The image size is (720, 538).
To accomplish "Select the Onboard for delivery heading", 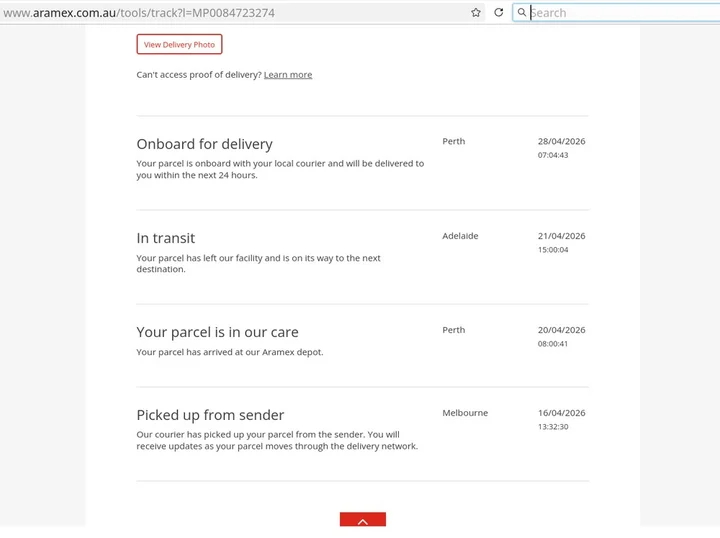I will (204, 144).
